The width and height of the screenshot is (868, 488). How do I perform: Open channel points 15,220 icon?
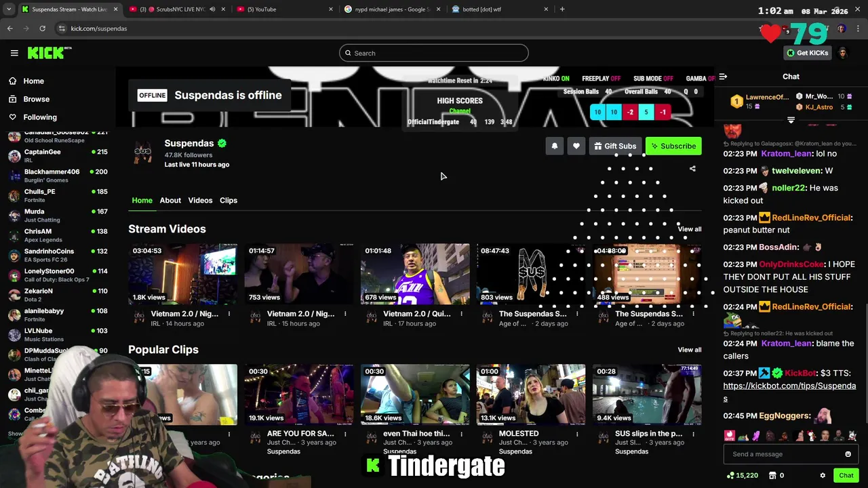[x=742, y=476]
